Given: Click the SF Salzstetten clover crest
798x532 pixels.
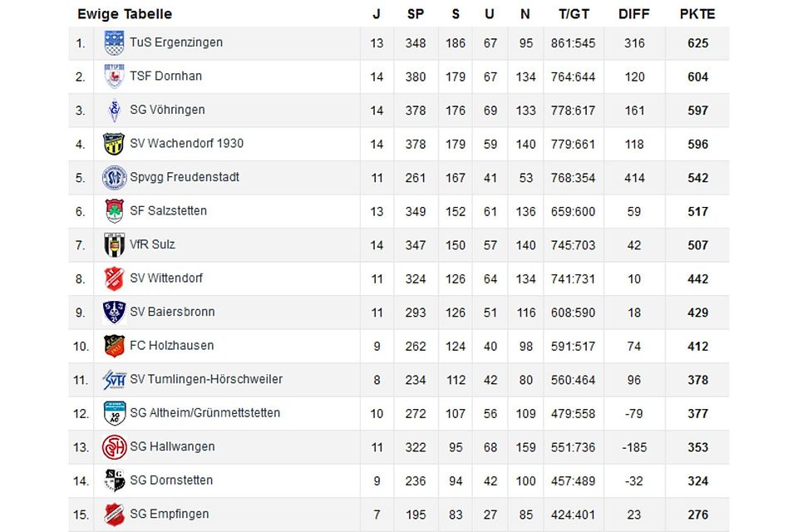Looking at the screenshot, I should coord(114,211).
